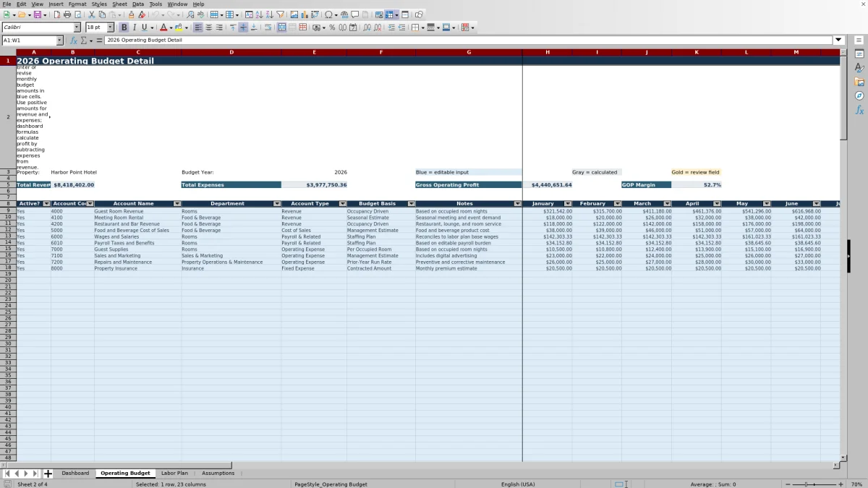Toggle Align Top vertical alignment
868x488 pixels.
(x=233, y=27)
